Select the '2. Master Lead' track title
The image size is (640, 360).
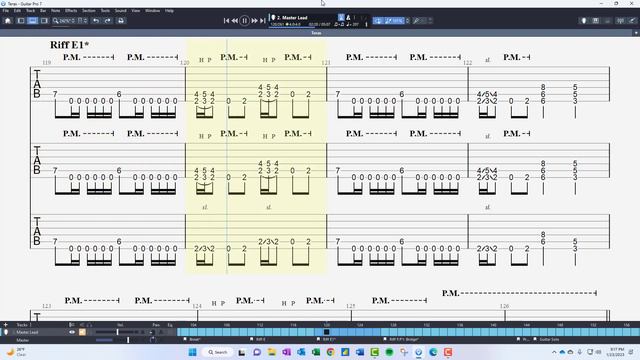point(292,18)
